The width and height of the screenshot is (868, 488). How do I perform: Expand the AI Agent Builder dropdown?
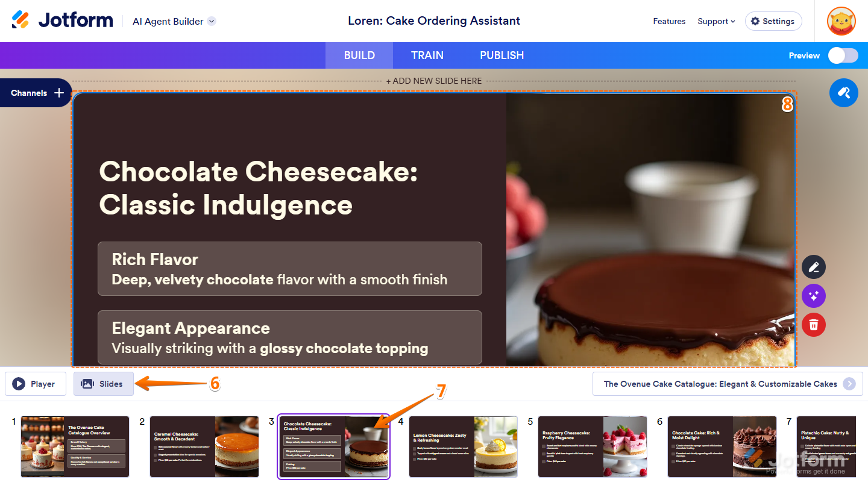212,21
